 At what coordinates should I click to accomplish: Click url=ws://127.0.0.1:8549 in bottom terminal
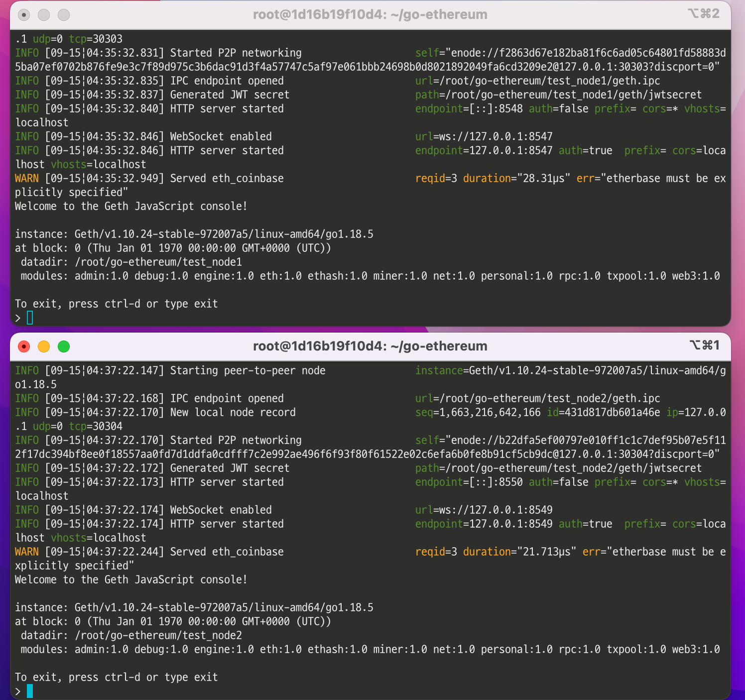[x=484, y=510]
